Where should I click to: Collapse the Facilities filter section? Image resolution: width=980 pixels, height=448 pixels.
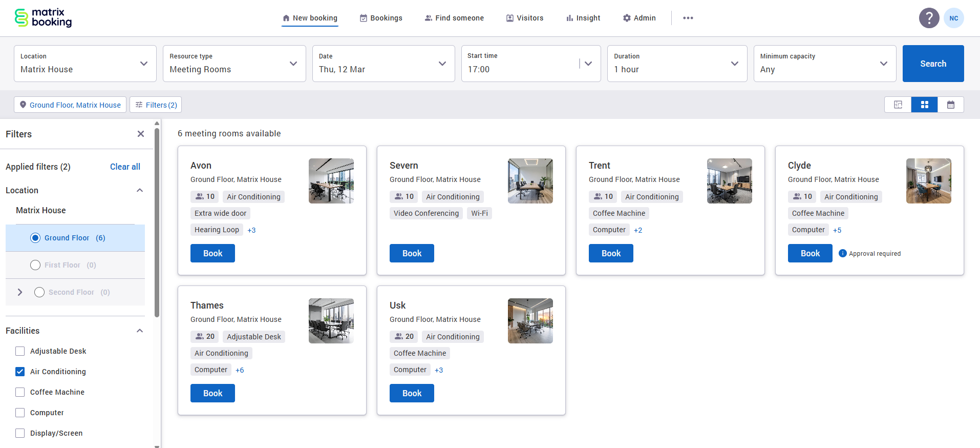pyautogui.click(x=140, y=331)
